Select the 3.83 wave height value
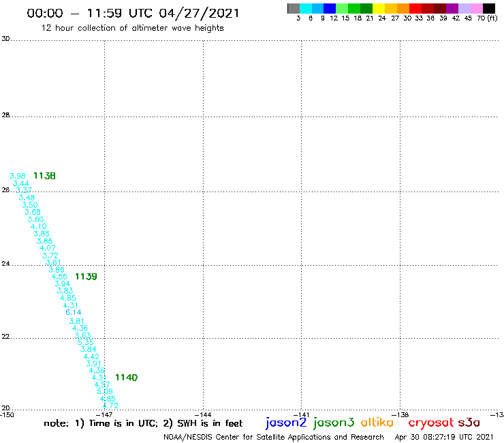Screen dimensions: 504x443 [65, 291]
